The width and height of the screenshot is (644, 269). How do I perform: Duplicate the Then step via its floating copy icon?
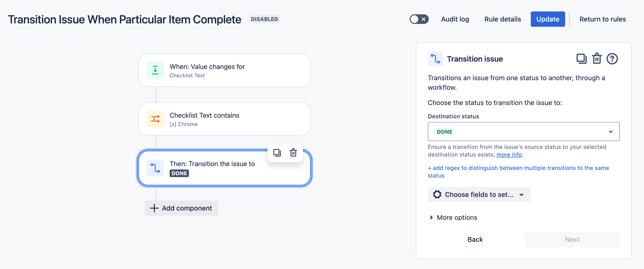[x=277, y=152]
